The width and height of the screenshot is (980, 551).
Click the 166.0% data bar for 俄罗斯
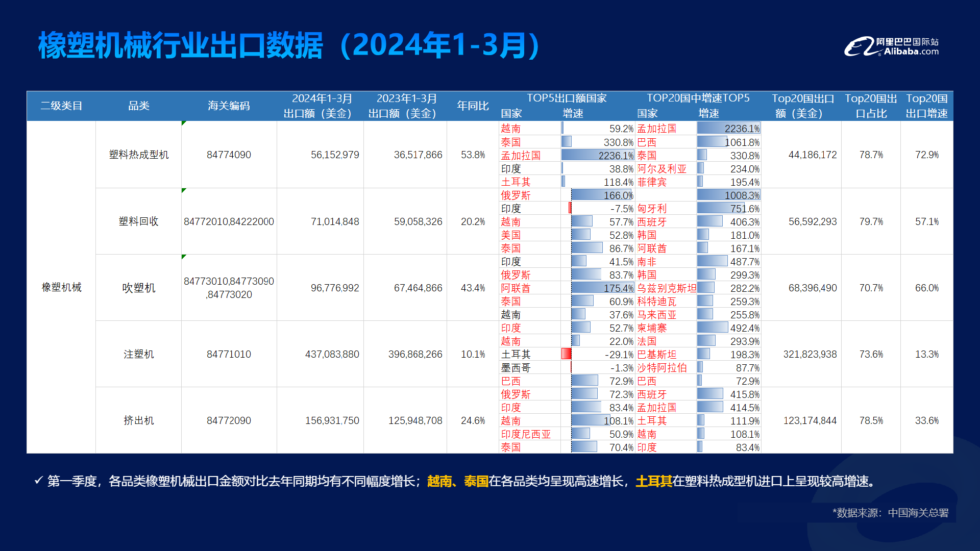coord(602,195)
